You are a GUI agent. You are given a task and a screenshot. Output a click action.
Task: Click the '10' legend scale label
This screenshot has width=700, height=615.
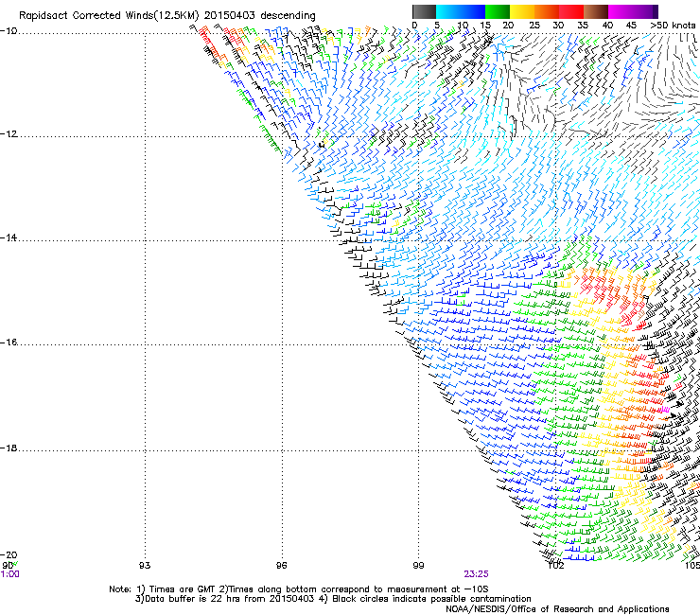[x=463, y=26]
